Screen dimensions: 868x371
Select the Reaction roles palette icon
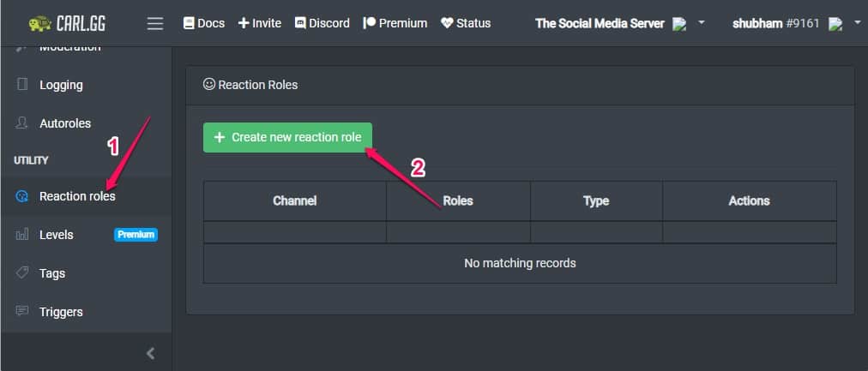[22, 196]
